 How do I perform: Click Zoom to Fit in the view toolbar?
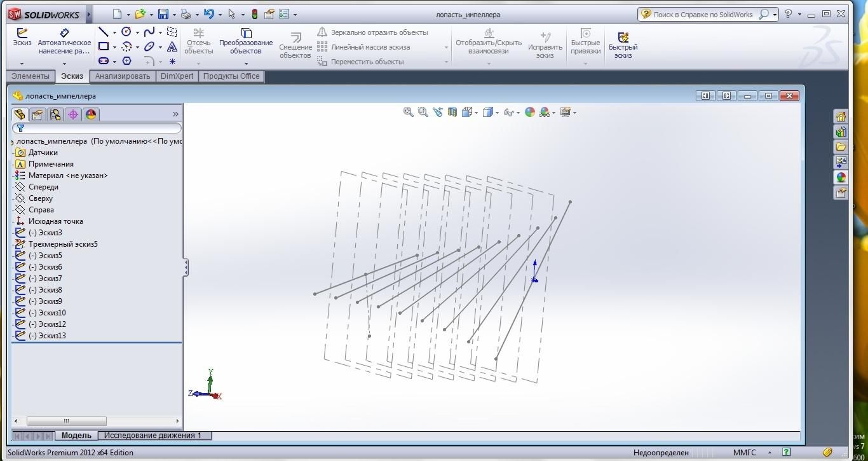[x=409, y=112]
